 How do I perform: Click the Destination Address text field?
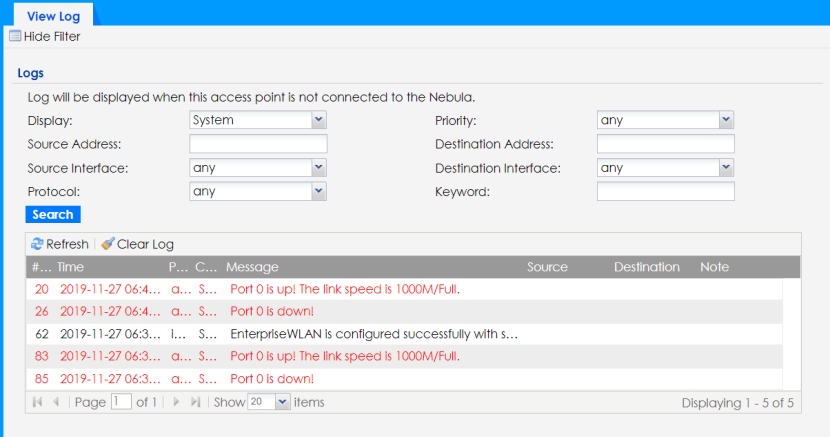665,144
